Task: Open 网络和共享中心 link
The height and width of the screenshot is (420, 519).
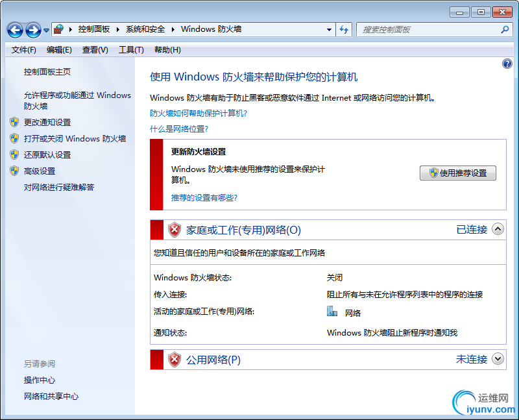Action: [x=51, y=396]
